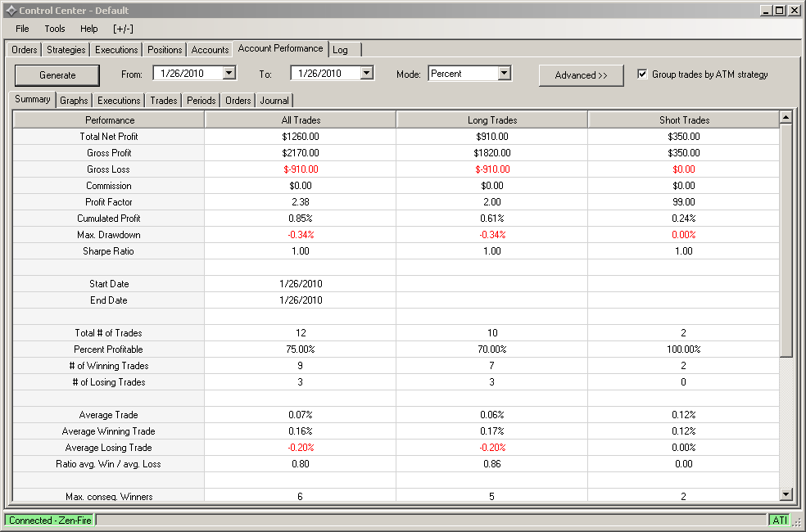The width and height of the screenshot is (806, 532).
Task: Click the All Trades column header
Action: click(x=301, y=120)
